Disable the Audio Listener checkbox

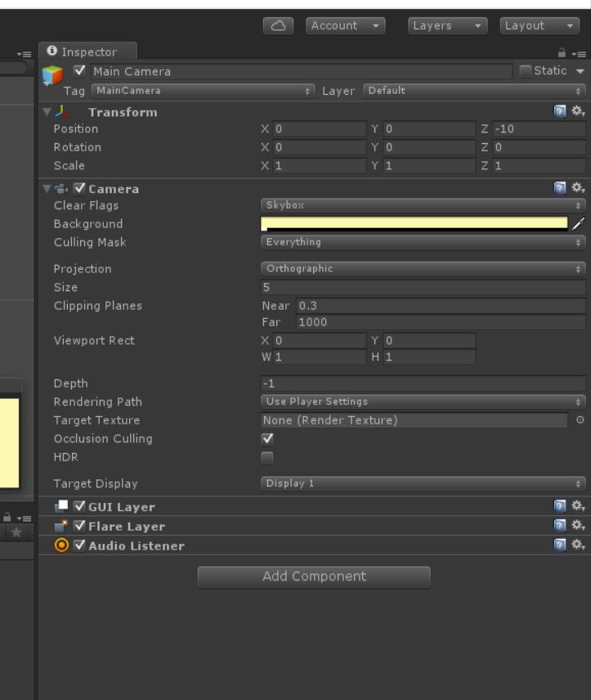79,545
